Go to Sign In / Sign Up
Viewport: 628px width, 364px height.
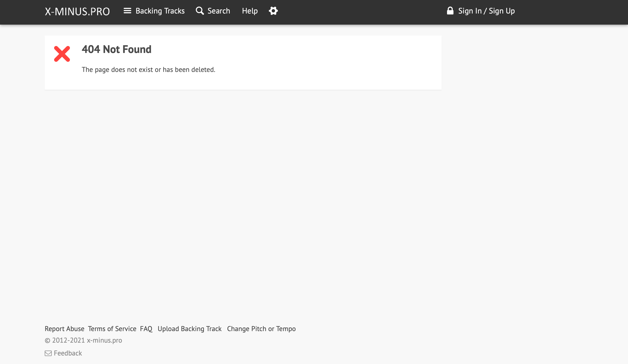pos(486,11)
